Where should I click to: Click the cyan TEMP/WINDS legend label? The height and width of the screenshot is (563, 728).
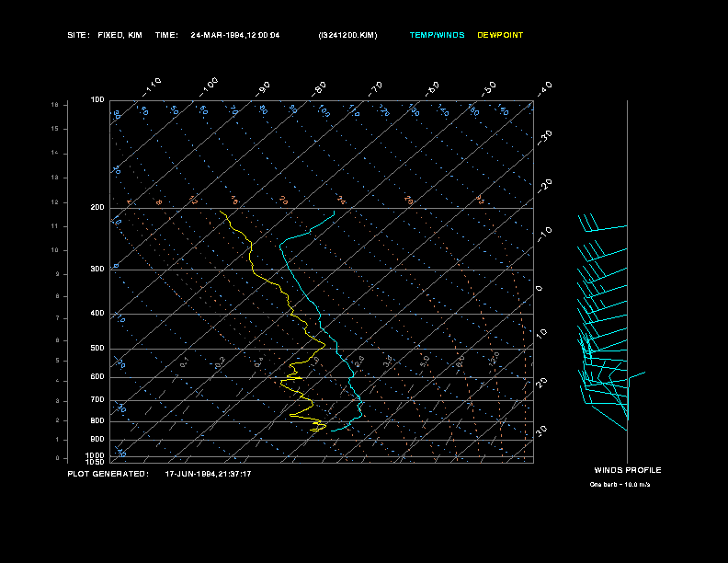coord(437,35)
